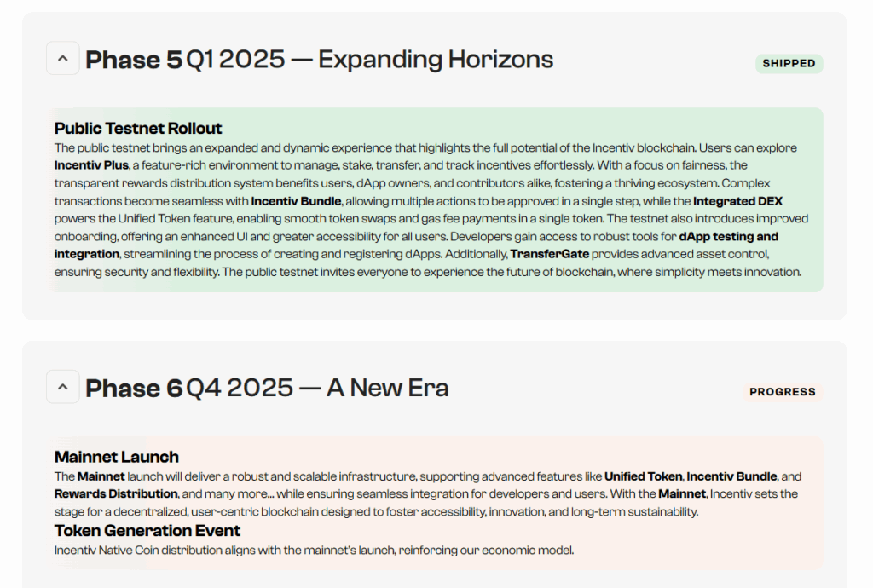Select the Public Testnet Rollout heading
Image resolution: width=873 pixels, height=588 pixels.
(138, 129)
